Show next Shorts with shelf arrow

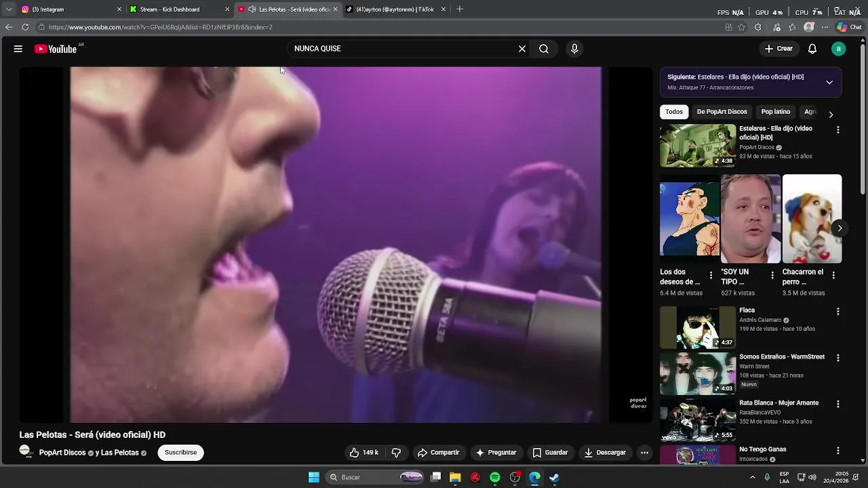pyautogui.click(x=840, y=228)
